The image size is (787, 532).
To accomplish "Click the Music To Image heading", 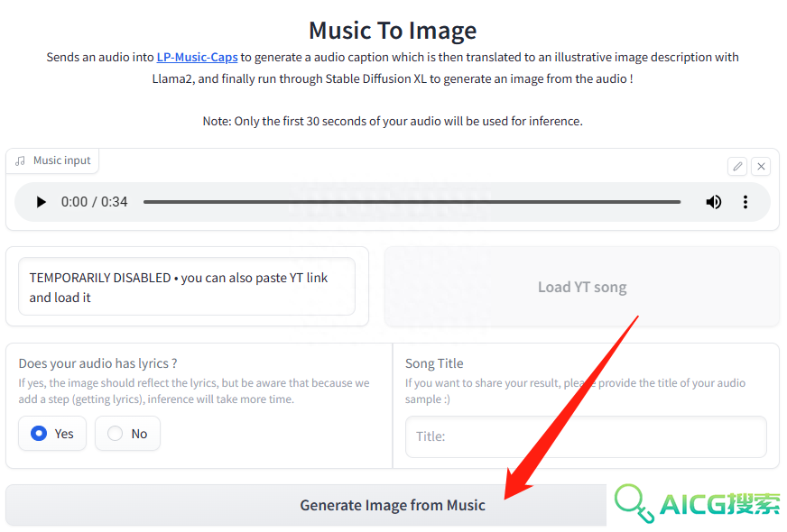I will click(x=393, y=30).
